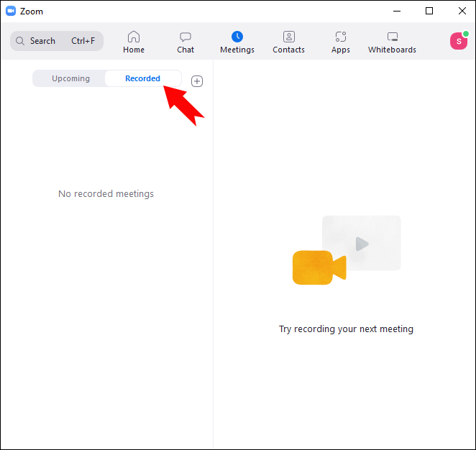
Task: Open the Whiteboards section
Action: (392, 42)
